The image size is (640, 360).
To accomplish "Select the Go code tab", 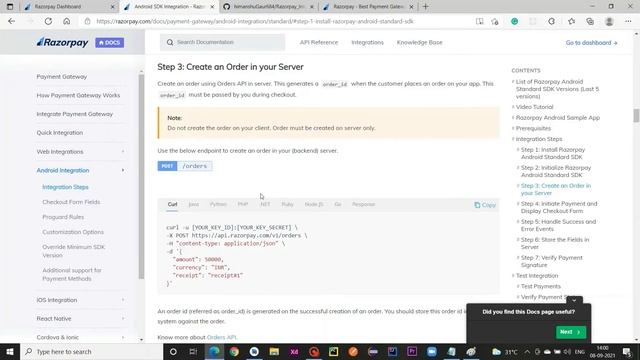I will click(338, 204).
